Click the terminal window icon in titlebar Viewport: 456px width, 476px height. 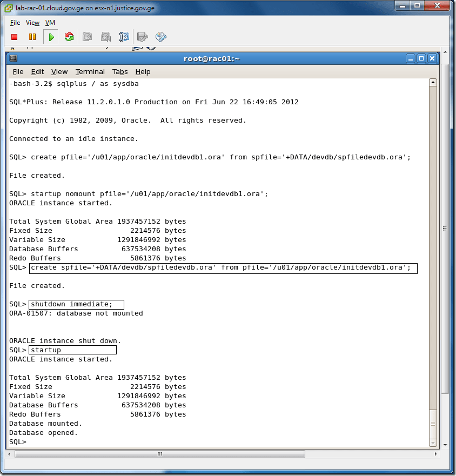pos(14,58)
